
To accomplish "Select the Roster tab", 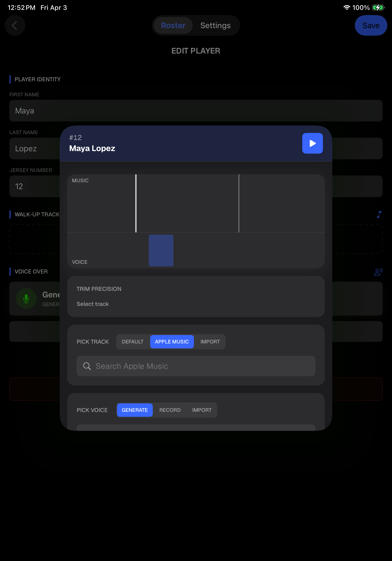I will click(173, 25).
